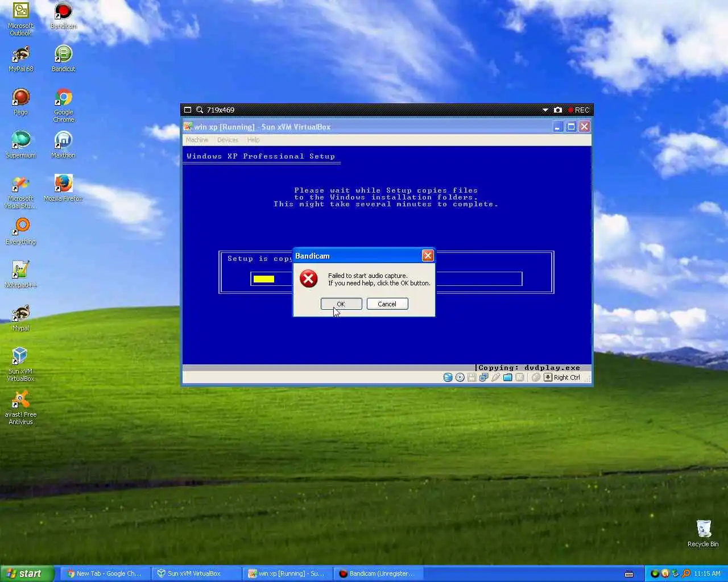The image size is (728, 582).
Task: Click OK in the Bandicam error dialog
Action: point(341,304)
